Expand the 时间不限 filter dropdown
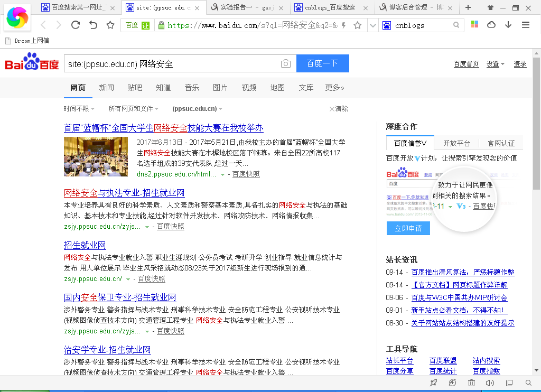Image resolution: width=541 pixels, height=392 pixels. tap(79, 109)
